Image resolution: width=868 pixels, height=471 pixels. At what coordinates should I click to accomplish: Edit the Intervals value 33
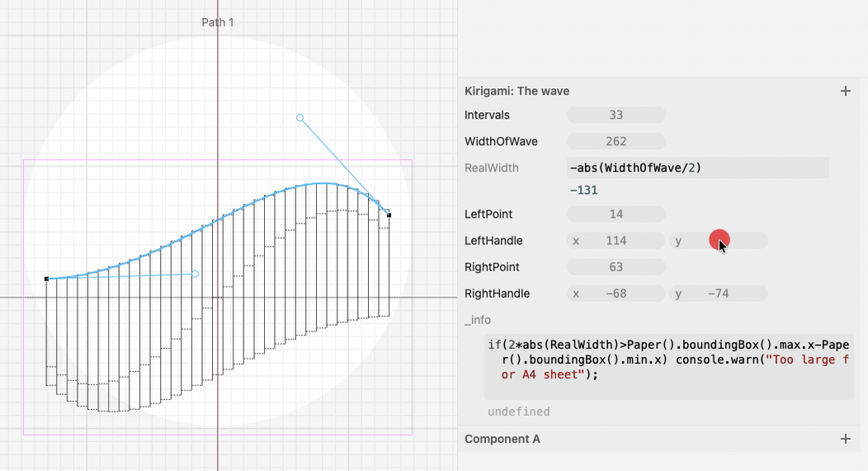(x=616, y=115)
